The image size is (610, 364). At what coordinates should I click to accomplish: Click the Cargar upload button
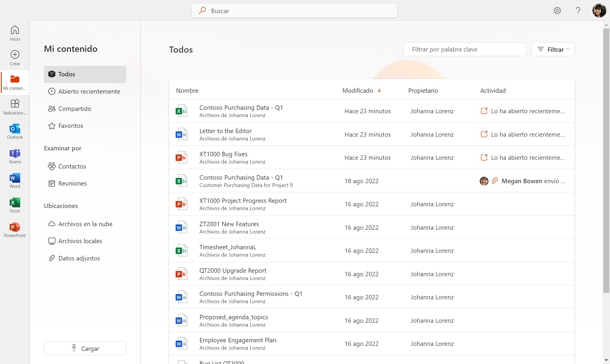[x=85, y=348]
